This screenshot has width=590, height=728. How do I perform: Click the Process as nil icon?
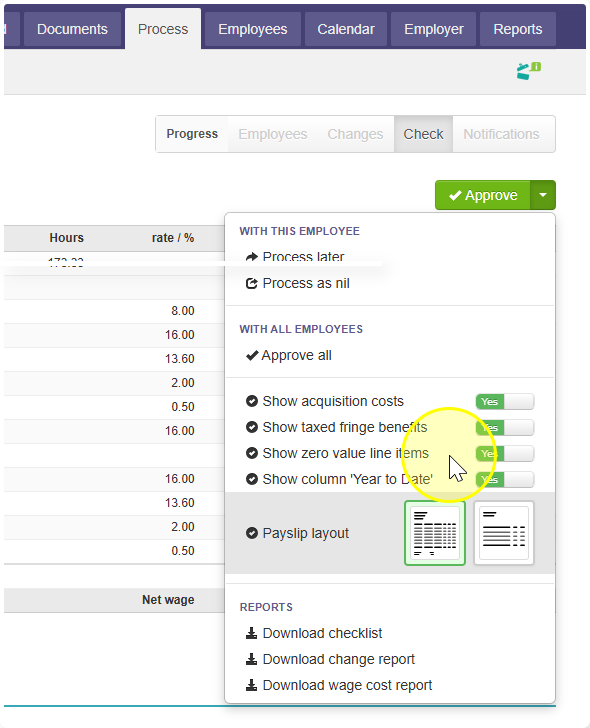click(x=251, y=283)
